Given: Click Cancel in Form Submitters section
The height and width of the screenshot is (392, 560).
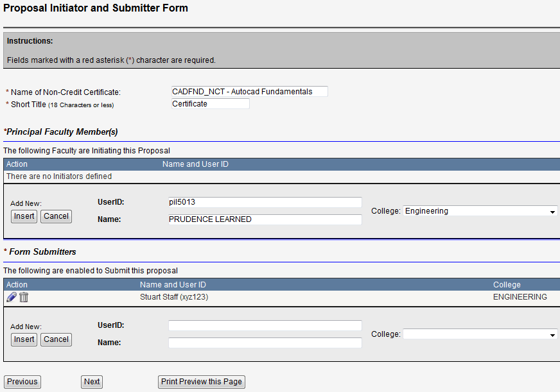Looking at the screenshot, I should tap(56, 339).
